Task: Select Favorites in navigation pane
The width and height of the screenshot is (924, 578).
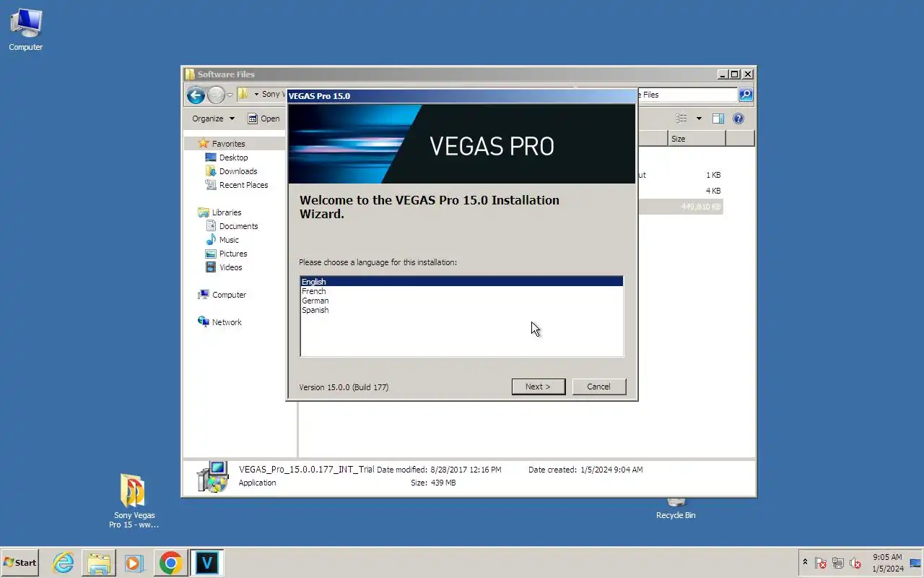Action: [x=228, y=144]
